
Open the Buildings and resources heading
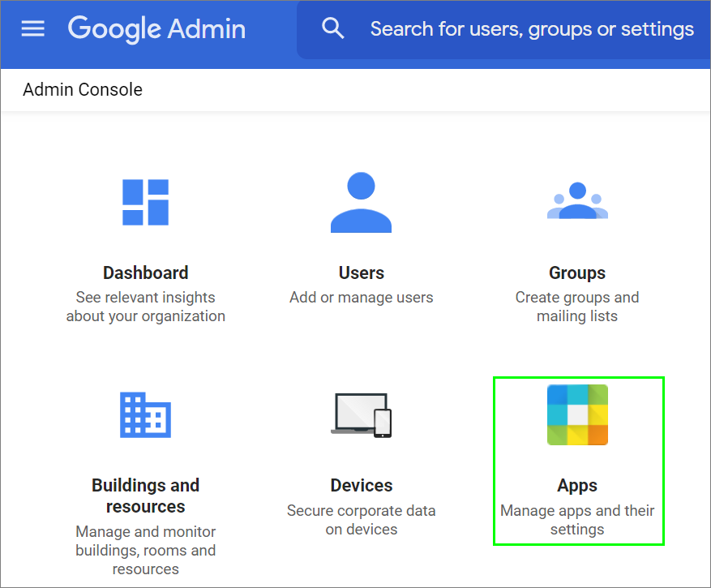click(x=146, y=496)
